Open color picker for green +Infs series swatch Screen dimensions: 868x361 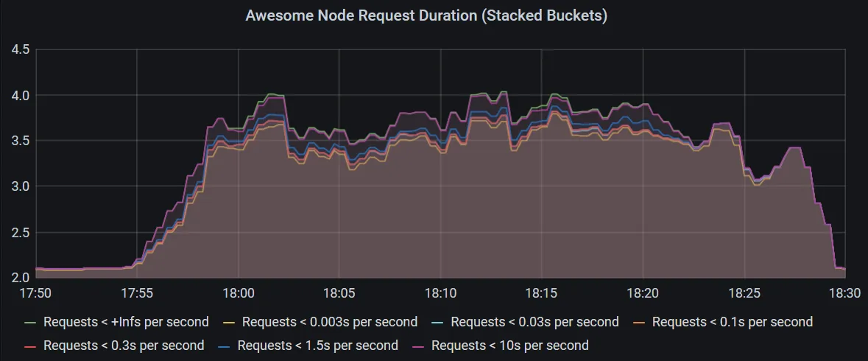[x=31, y=322]
